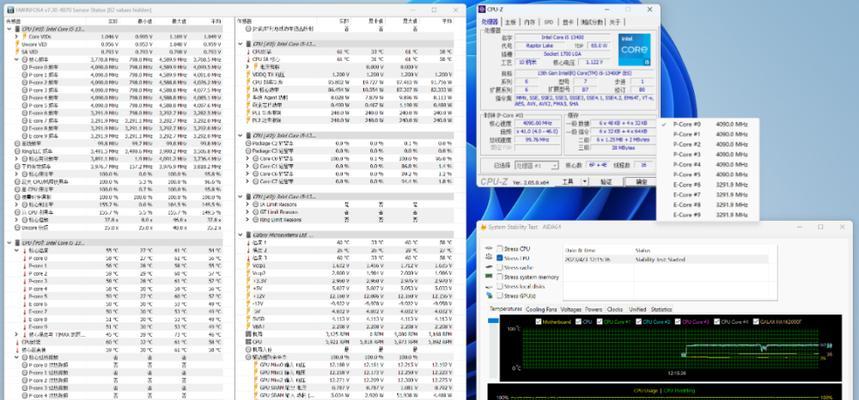Screen dimensions: 859x400
Task: Click the CPU icon beside Stress CPU
Action: click(x=489, y=248)
